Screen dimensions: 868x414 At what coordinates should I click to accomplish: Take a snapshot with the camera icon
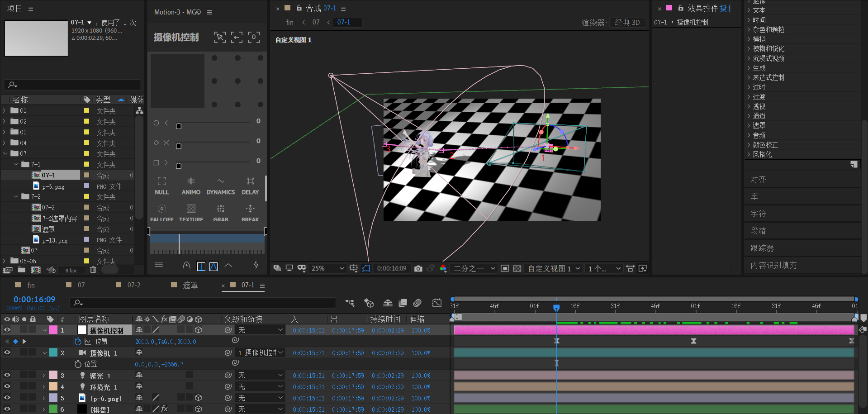coord(418,268)
